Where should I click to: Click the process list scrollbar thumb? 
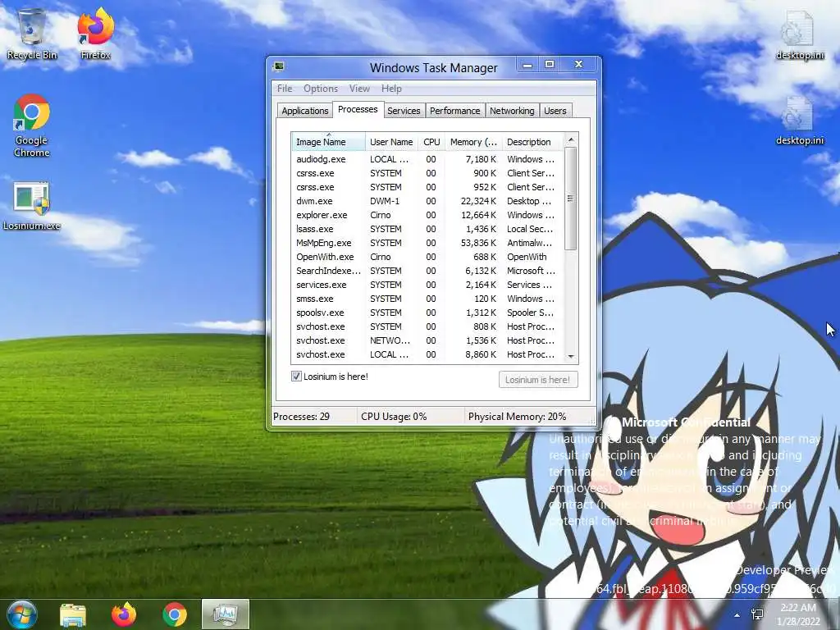[571, 199]
